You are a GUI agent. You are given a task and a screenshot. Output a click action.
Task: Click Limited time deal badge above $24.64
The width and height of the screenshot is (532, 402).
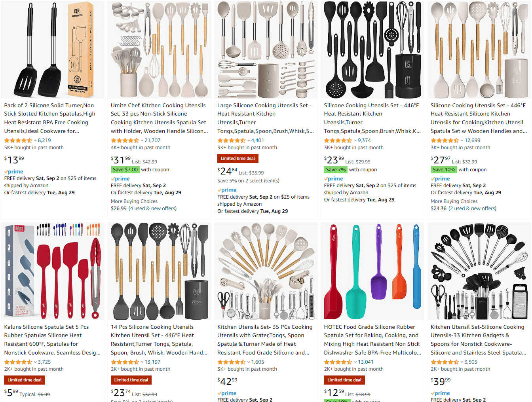(x=238, y=158)
